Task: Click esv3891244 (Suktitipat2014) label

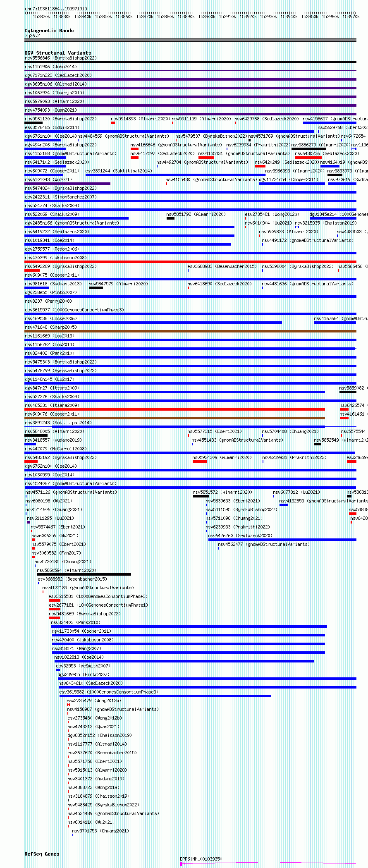Action: tap(119, 171)
